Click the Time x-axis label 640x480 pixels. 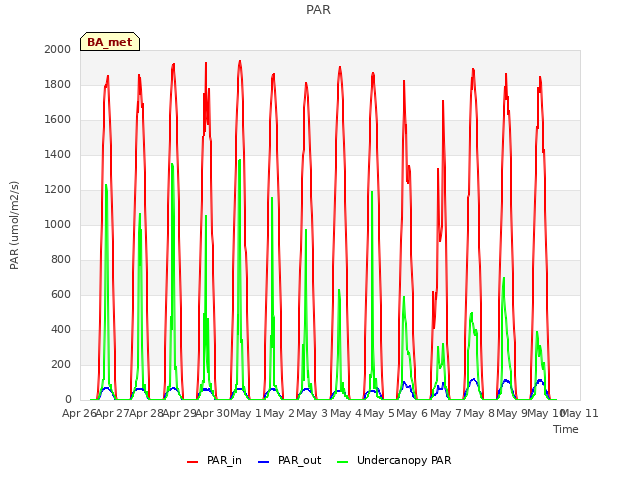(x=566, y=429)
